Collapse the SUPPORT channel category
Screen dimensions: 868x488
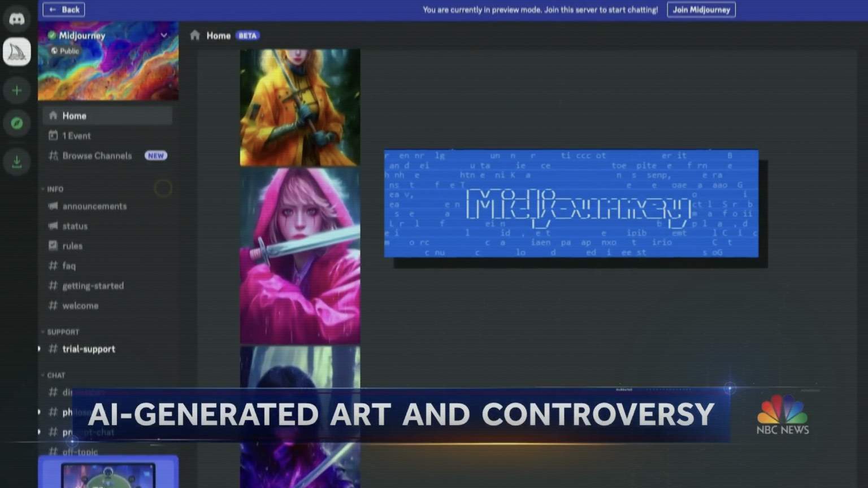63,332
